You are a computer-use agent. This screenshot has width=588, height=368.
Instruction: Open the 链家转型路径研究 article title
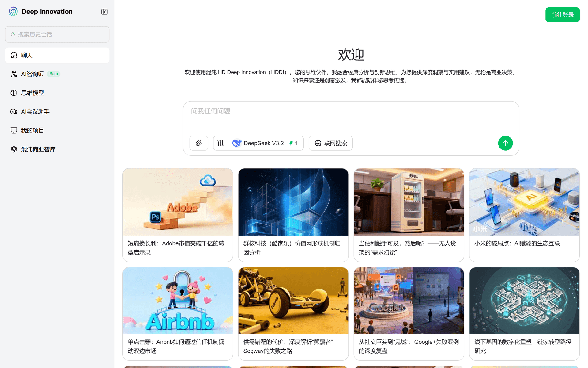(x=523, y=347)
